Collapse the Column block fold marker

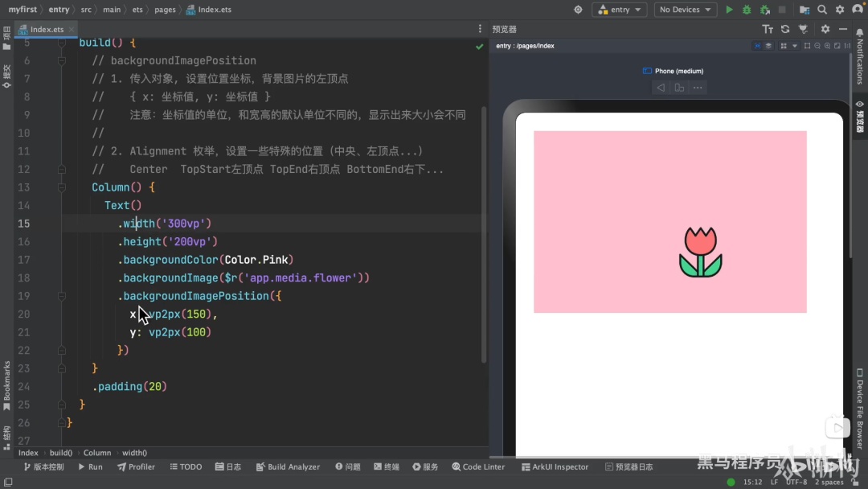point(61,187)
